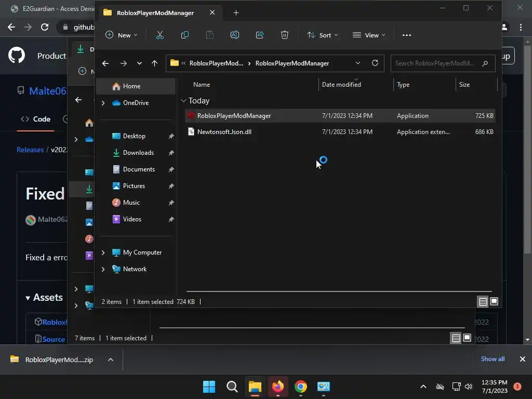Click Show all downloads link
This screenshot has height=399, width=532.
[x=493, y=359]
